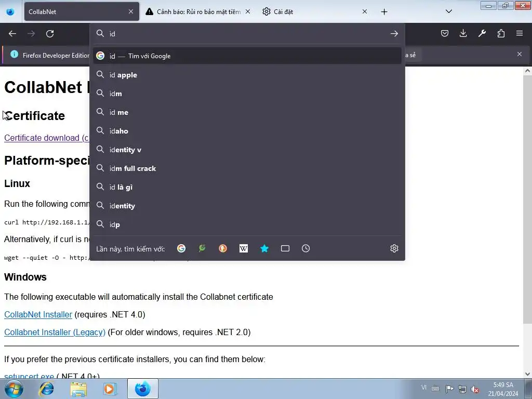Choose the 'identity' suggestion
Viewport: 532px width, 399px height.
[247, 206]
